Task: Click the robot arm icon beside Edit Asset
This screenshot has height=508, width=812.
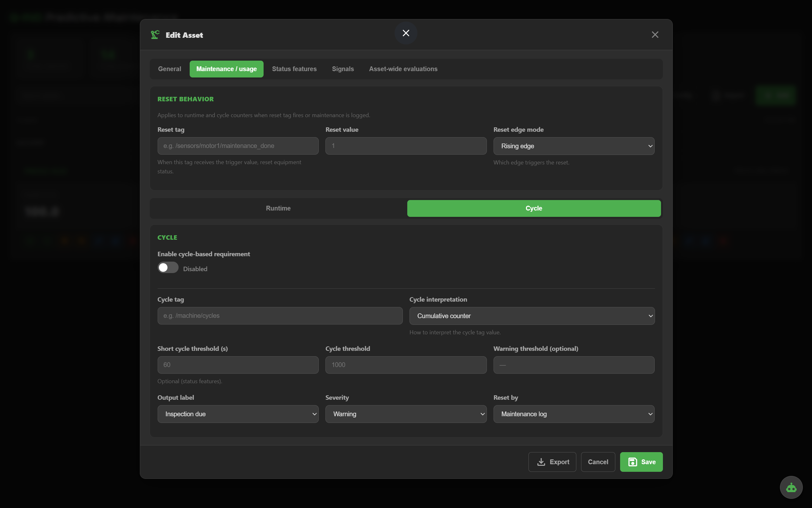Action: [x=155, y=35]
